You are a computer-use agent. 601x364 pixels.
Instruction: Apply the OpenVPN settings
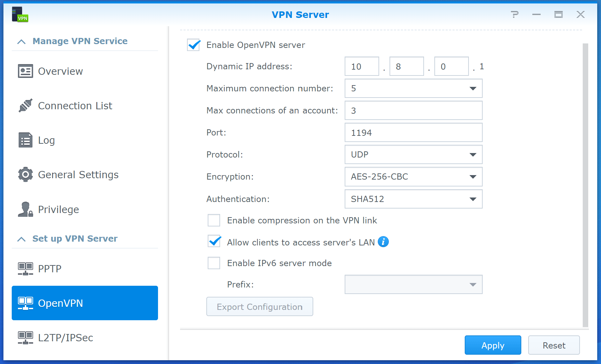[x=493, y=345]
